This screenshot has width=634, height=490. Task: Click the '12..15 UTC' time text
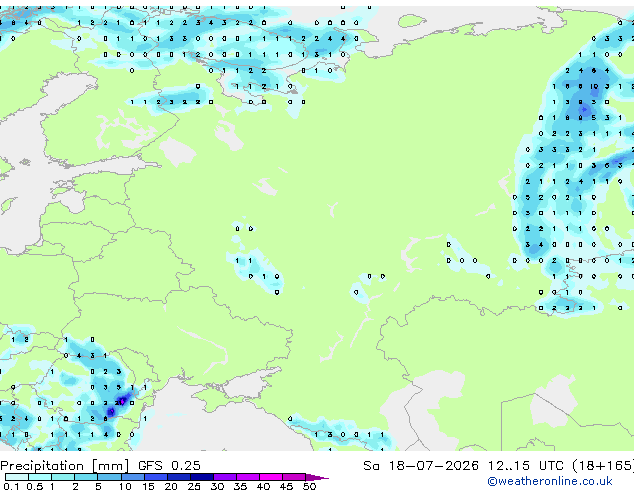[526, 466]
